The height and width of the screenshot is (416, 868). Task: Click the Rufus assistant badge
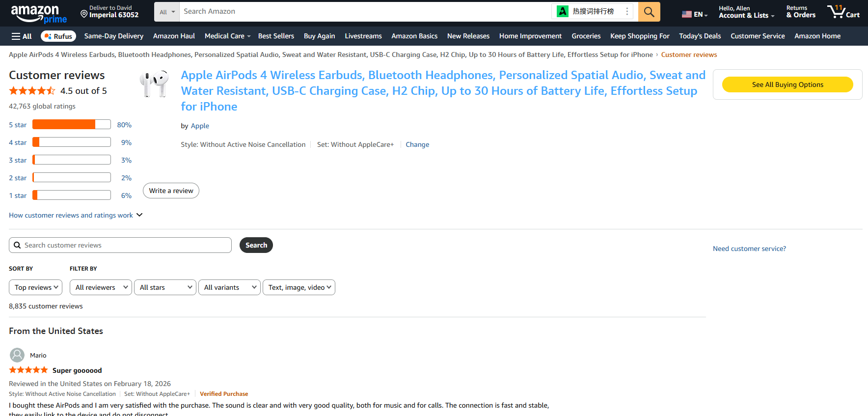(x=58, y=36)
